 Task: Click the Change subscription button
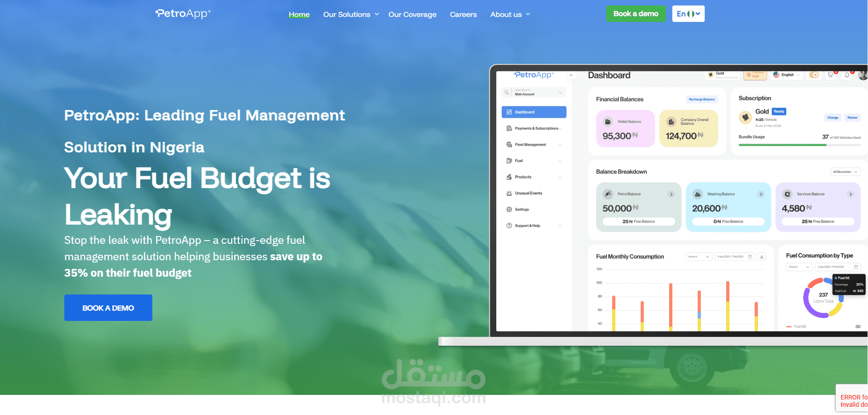click(833, 118)
